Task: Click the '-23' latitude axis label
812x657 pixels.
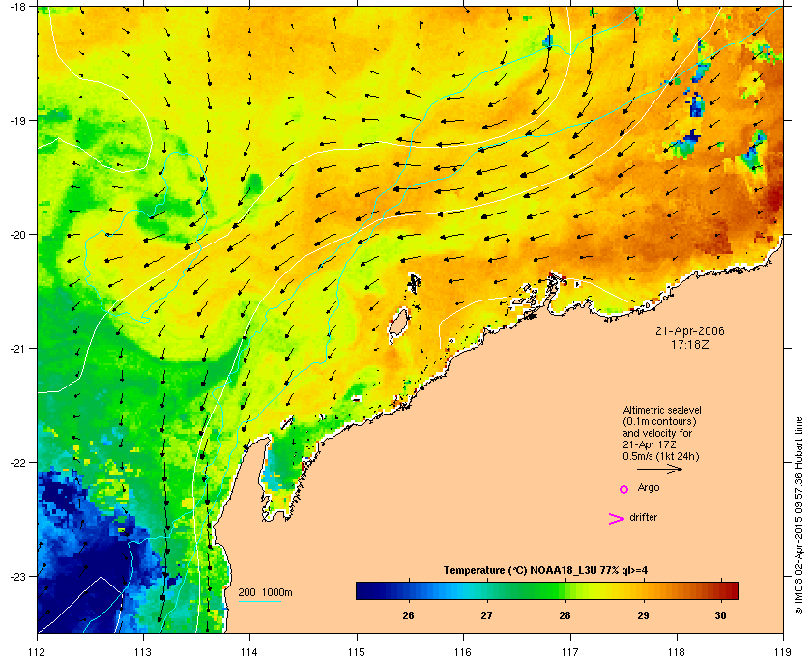Action: point(17,576)
